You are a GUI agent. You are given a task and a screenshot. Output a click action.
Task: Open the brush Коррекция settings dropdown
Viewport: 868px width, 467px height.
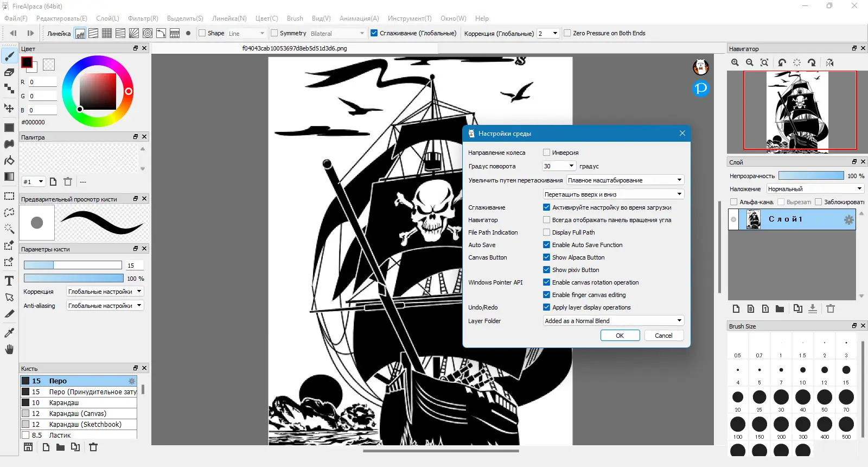[x=105, y=292]
